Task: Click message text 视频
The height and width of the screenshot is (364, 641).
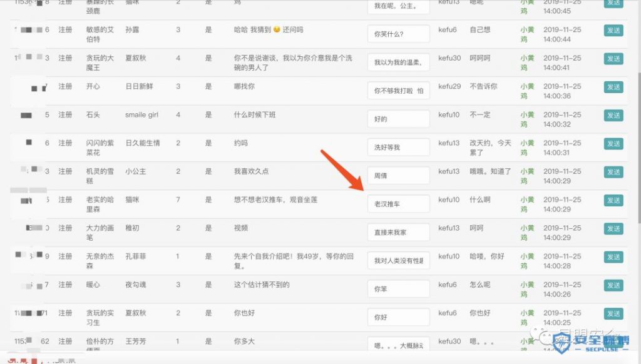Action: (x=241, y=228)
